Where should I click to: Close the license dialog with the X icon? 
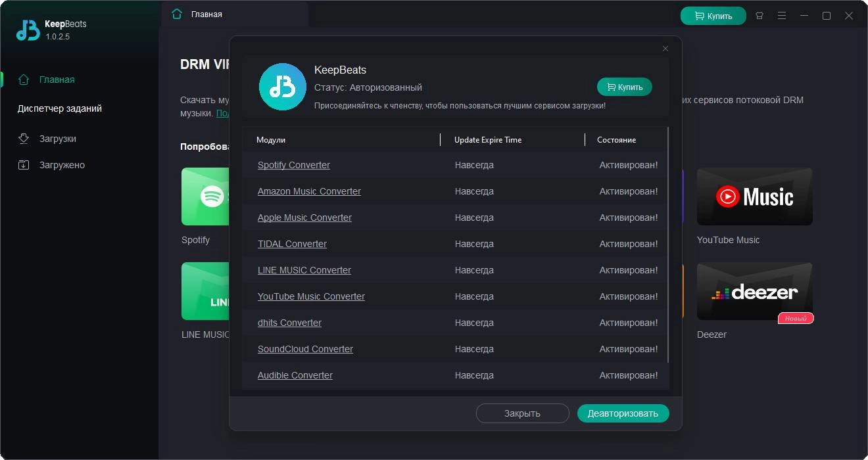[665, 49]
